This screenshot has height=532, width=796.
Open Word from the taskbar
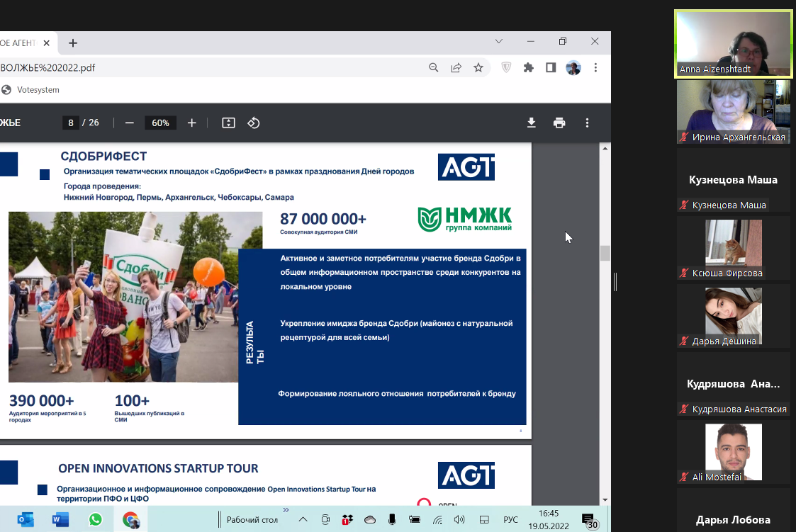pos(60,520)
